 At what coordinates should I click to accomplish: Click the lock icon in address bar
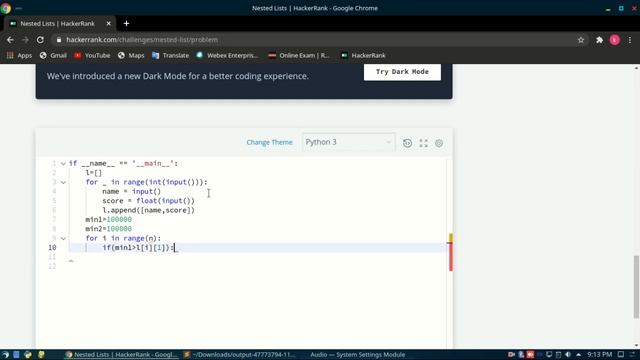pyautogui.click(x=59, y=40)
